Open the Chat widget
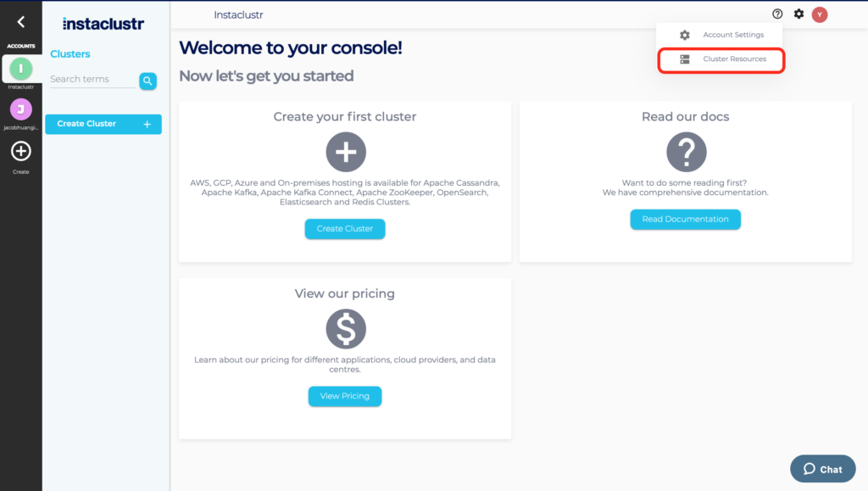 tap(822, 469)
